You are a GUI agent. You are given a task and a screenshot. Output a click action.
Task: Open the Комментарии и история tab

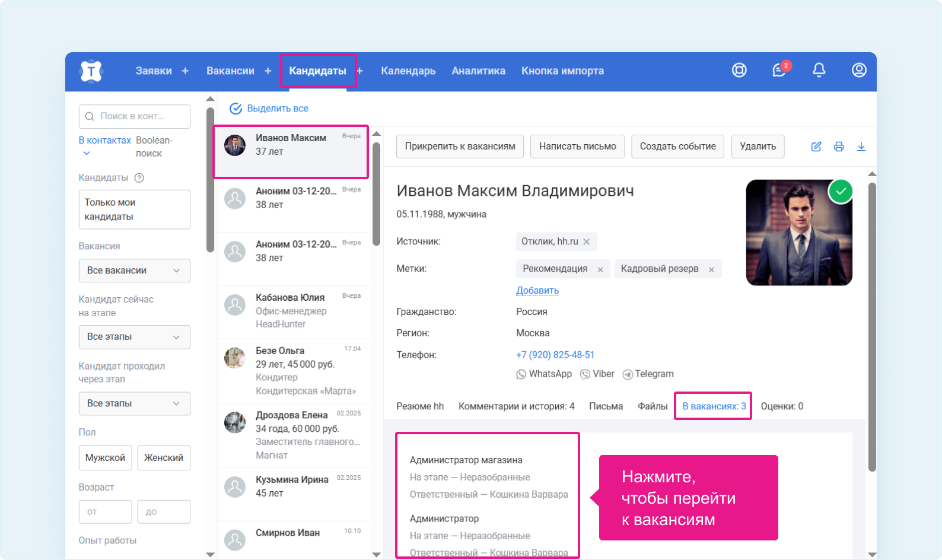516,406
